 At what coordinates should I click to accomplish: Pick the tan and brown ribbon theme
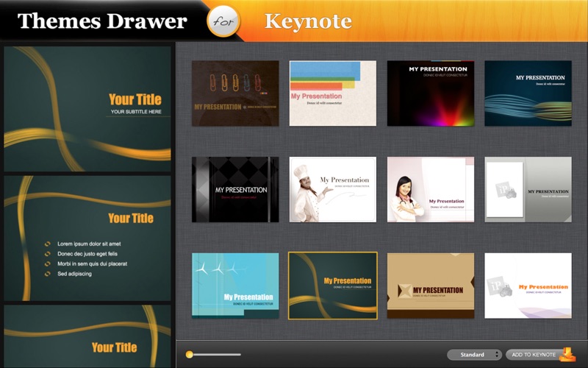click(x=431, y=286)
